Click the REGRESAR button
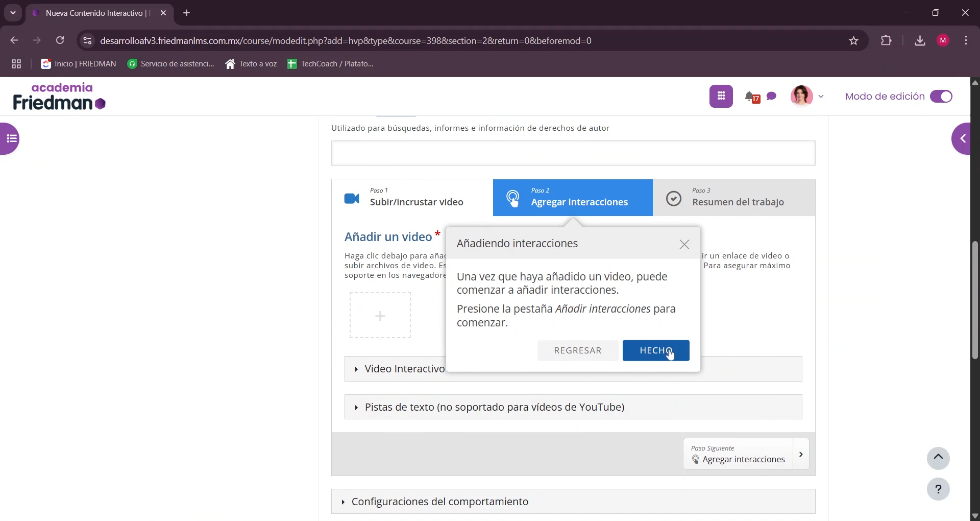The height and width of the screenshot is (521, 980). tap(578, 350)
